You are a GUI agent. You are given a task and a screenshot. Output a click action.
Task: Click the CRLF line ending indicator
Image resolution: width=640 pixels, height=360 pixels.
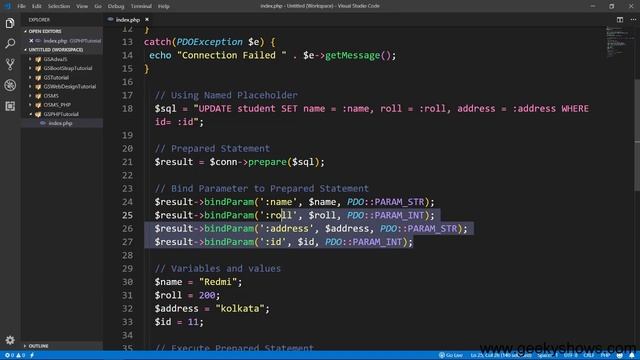(x=589, y=355)
